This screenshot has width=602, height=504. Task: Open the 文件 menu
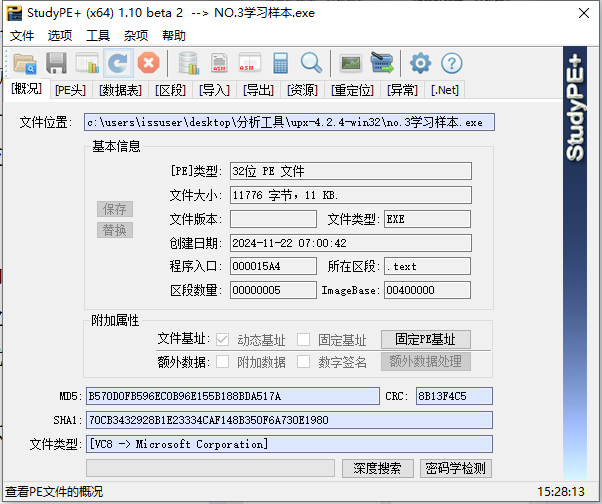[22, 36]
